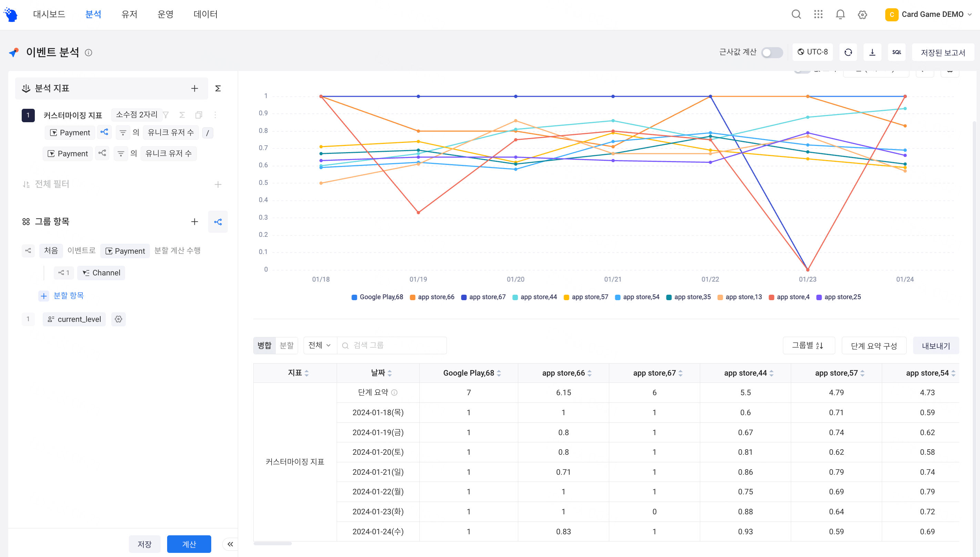This screenshot has width=980, height=557.
Task: Click the download report icon
Action: click(872, 52)
